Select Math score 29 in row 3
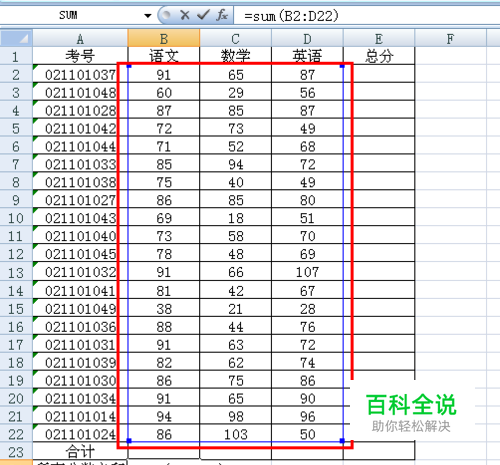500x465 pixels. [235, 92]
